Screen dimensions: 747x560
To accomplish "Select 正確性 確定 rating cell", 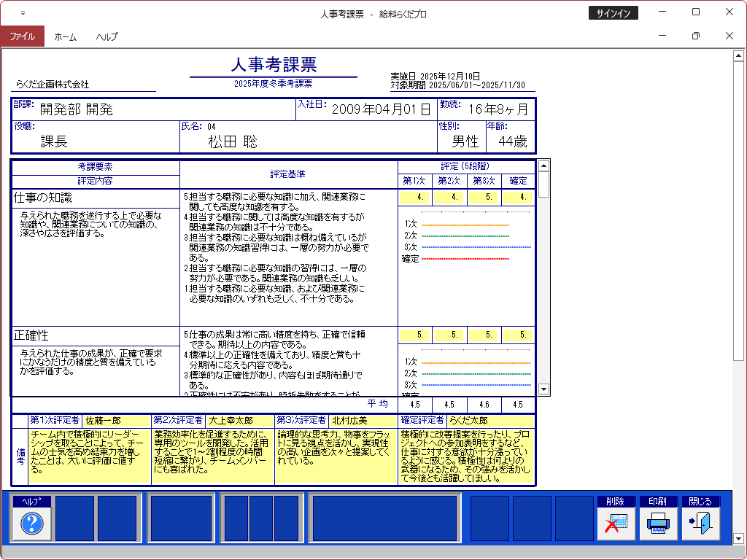I will (x=518, y=335).
